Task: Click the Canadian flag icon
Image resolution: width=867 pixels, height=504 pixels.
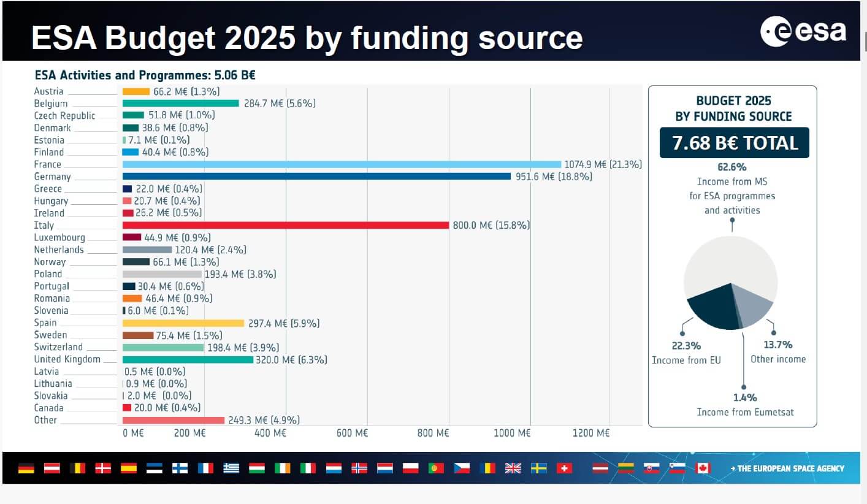Action: (703, 468)
